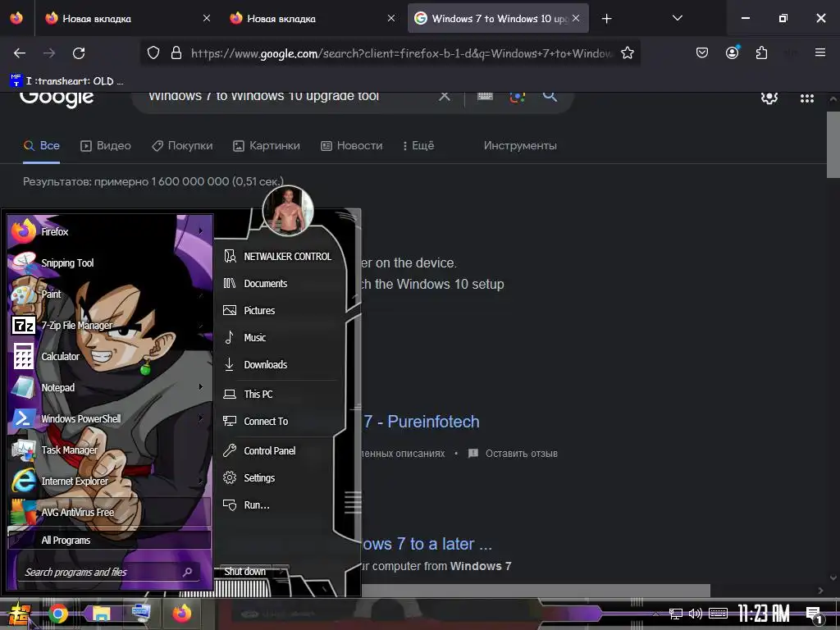Open volume control in system tray
This screenshot has width=840, height=630.
pyautogui.click(x=696, y=614)
